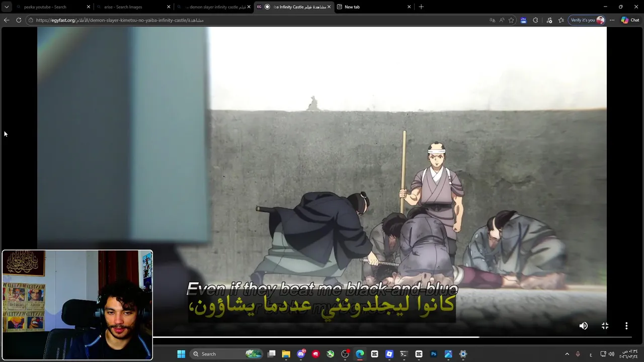Open the blue Roblox icon in taskbar
644x362 pixels.
click(x=389, y=354)
